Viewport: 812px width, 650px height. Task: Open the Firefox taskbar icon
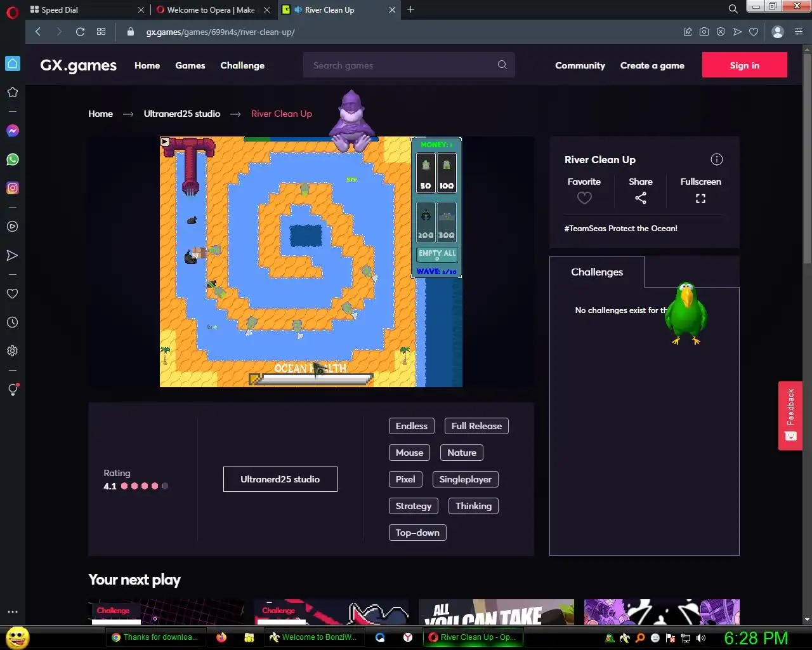pyautogui.click(x=221, y=637)
